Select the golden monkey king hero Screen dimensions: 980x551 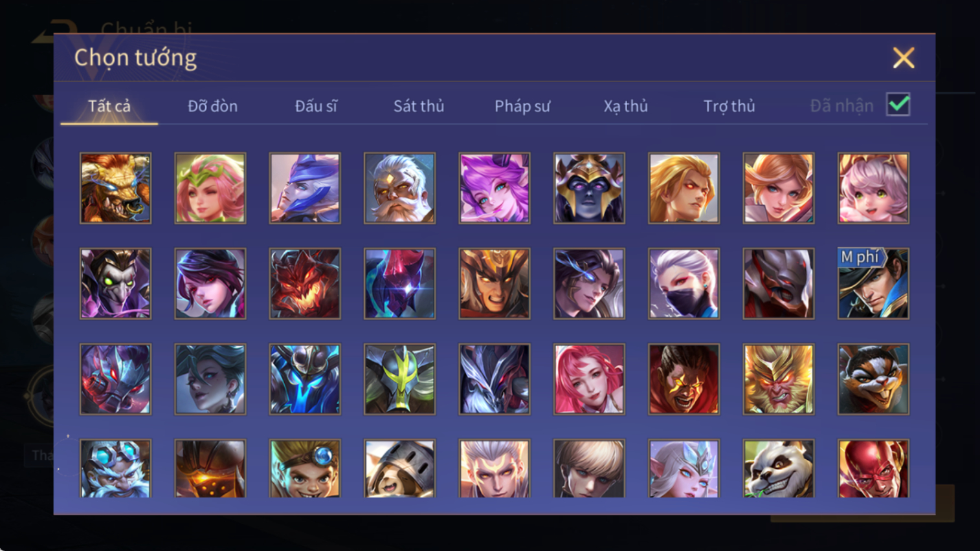click(778, 379)
